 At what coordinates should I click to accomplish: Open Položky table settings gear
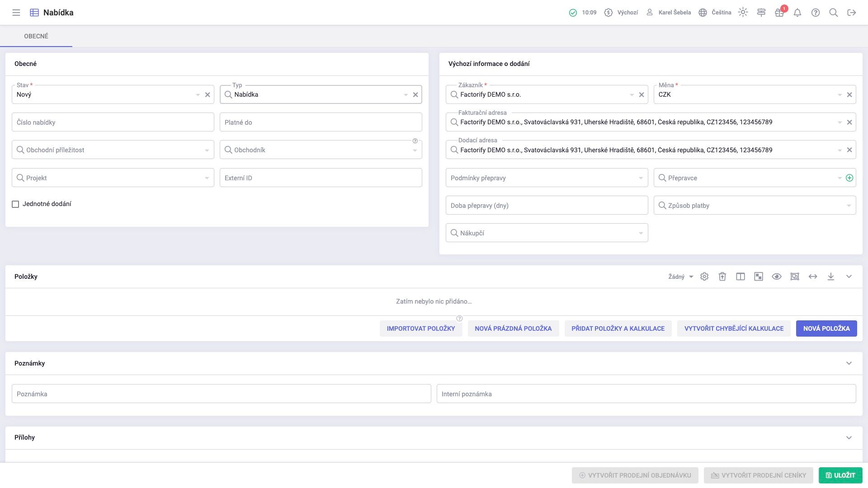pos(704,277)
